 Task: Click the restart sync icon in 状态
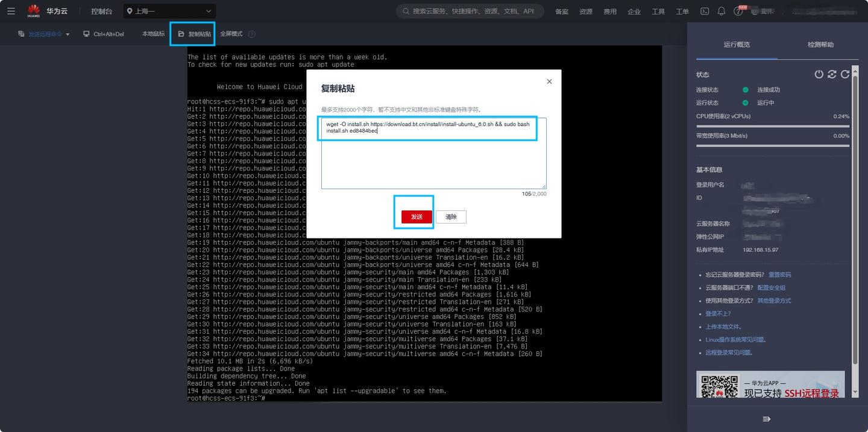[832, 74]
